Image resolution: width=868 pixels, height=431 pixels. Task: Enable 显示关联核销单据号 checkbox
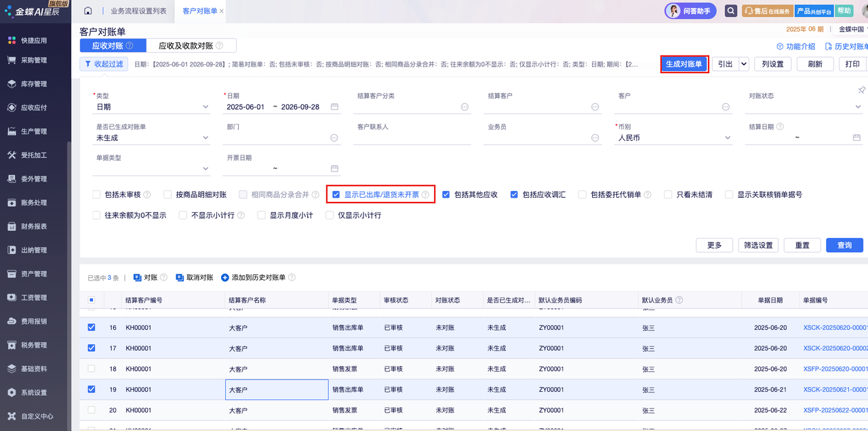(x=729, y=194)
